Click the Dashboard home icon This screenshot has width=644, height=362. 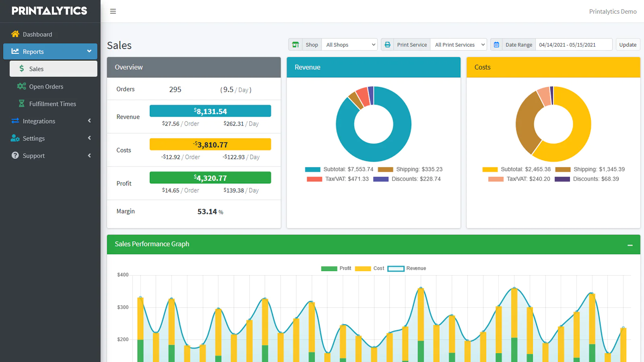15,34
